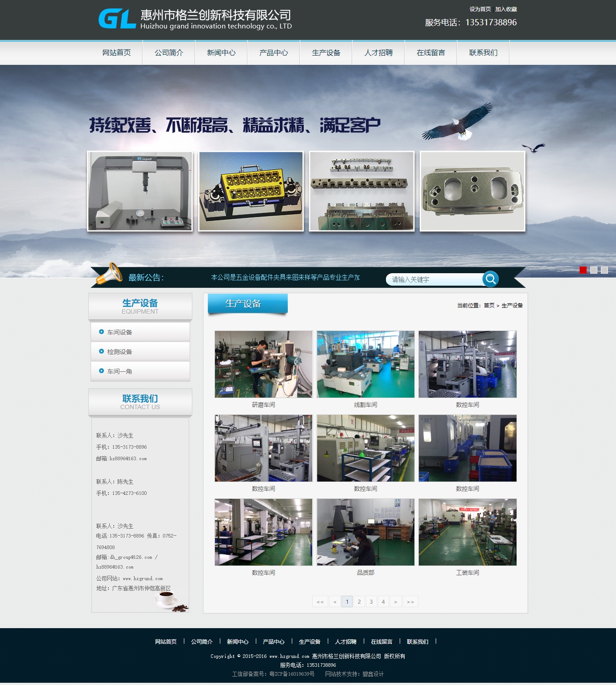Click the 设为首页 link at top
The image size is (616, 685).
[x=480, y=9]
